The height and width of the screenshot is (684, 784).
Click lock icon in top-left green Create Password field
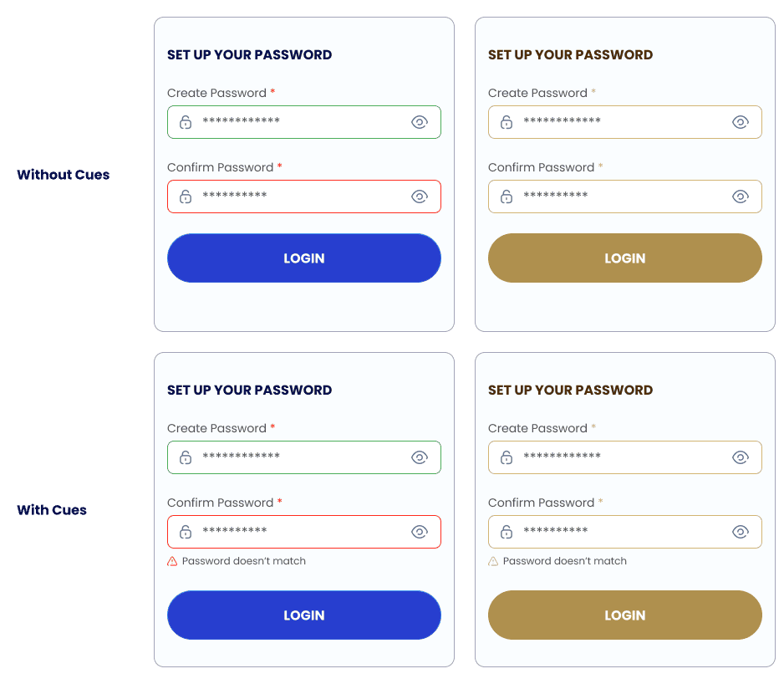186,122
